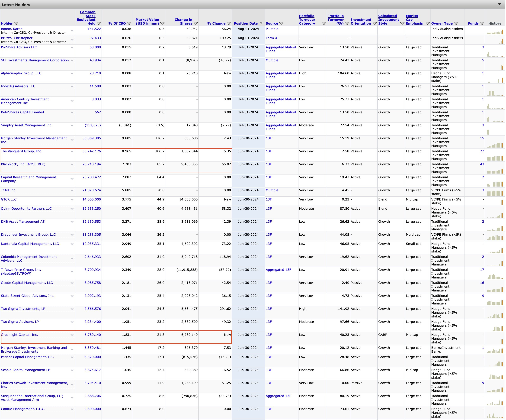The height and width of the screenshot is (420, 506).
Task: Collapse the Latest Holders panel arrow
Action: point(500,4)
